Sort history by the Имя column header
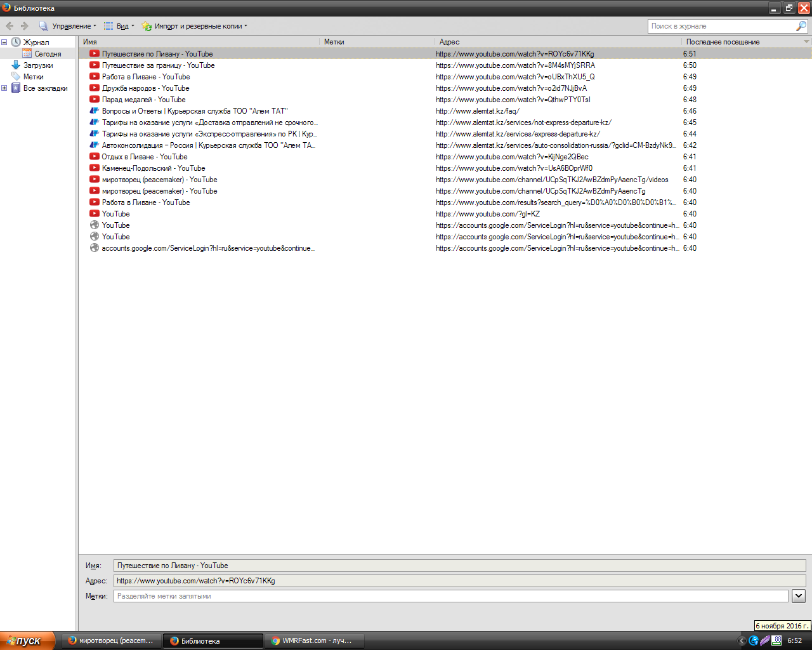This screenshot has width=812, height=650. coord(199,42)
